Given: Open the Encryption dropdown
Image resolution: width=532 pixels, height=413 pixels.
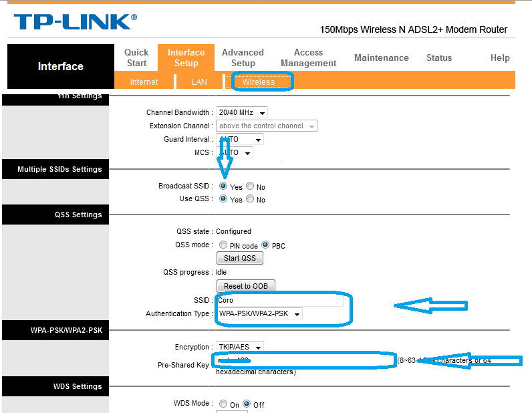Looking at the screenshot, I should click(239, 347).
